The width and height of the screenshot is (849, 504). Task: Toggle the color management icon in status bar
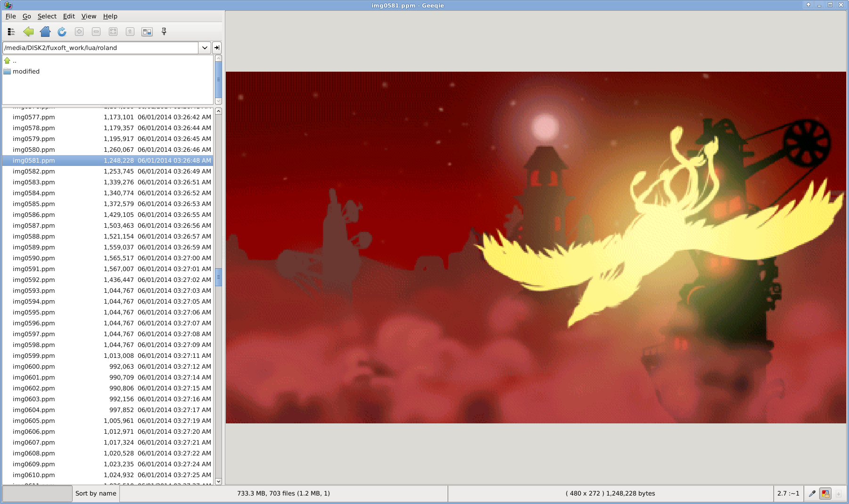825,494
